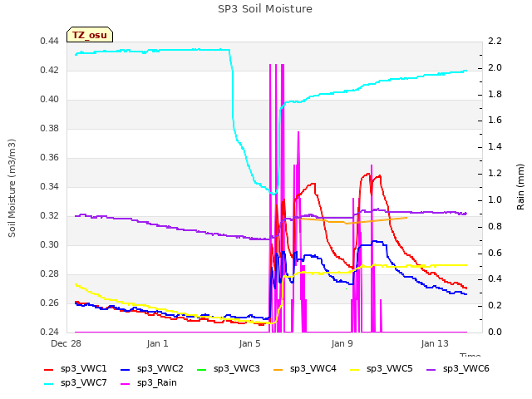
Task: Click the 0.24 left axis value
Action: click(49, 332)
